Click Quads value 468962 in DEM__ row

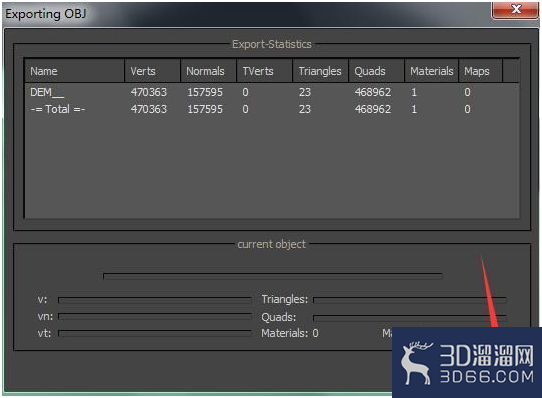coord(373,92)
